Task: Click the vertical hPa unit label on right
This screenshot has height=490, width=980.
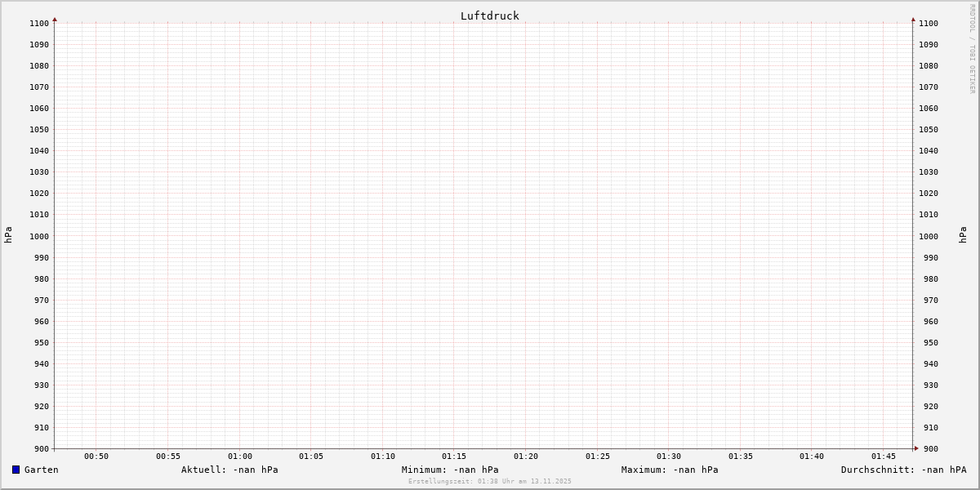Action: [964, 235]
